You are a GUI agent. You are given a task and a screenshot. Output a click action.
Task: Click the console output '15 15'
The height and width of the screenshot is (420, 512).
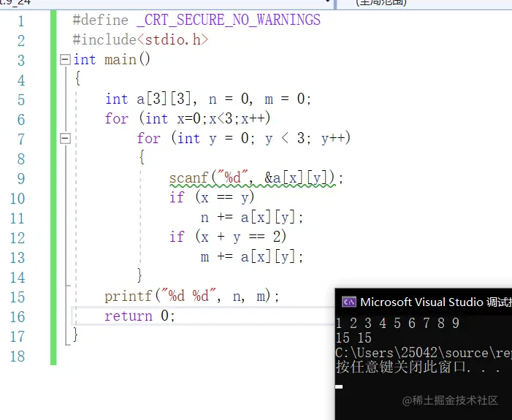354,338
